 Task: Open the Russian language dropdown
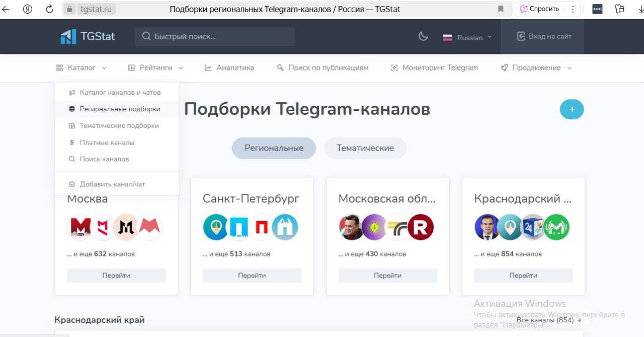tap(467, 37)
